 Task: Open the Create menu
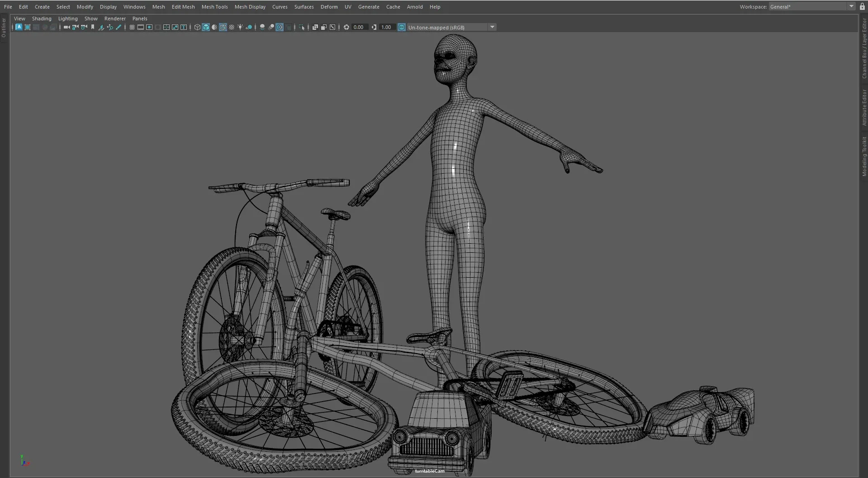pos(42,7)
